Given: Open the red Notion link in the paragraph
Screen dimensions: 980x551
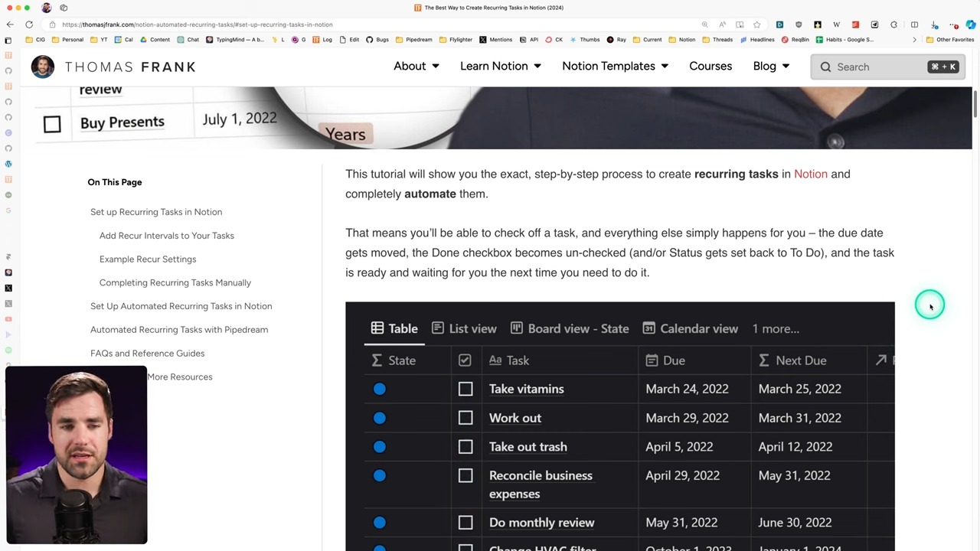Looking at the screenshot, I should tap(811, 174).
